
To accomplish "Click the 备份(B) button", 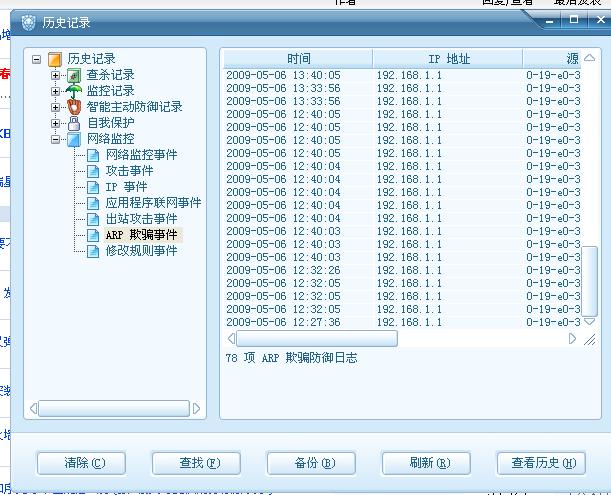I will (311, 463).
